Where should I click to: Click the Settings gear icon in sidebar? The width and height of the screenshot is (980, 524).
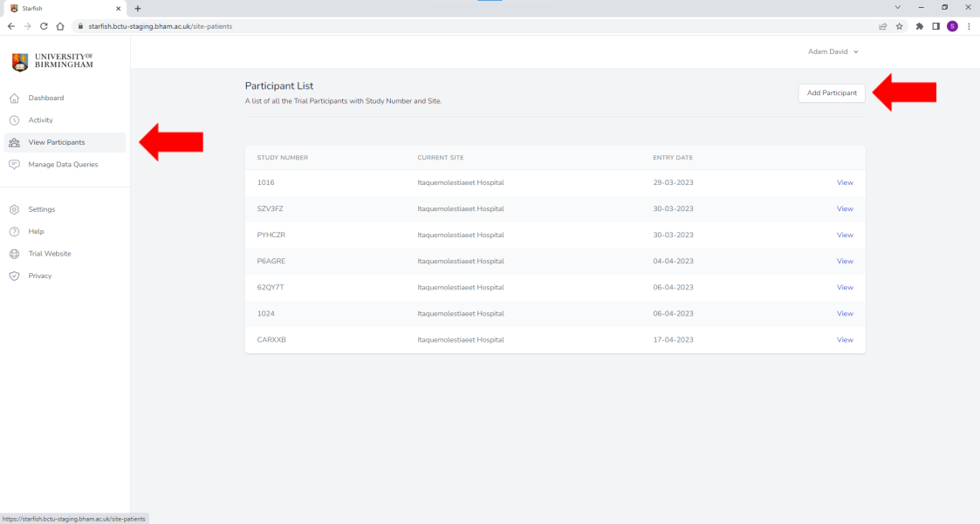[14, 209]
